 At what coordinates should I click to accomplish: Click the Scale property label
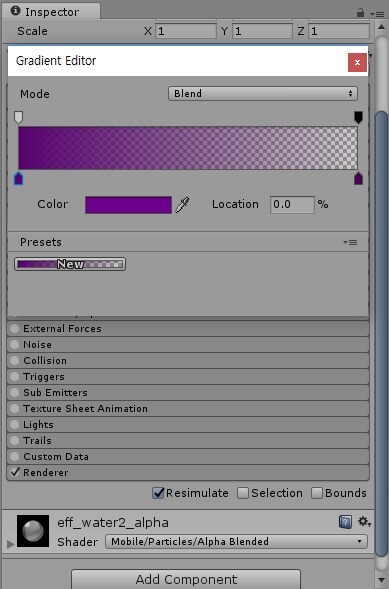(32, 31)
